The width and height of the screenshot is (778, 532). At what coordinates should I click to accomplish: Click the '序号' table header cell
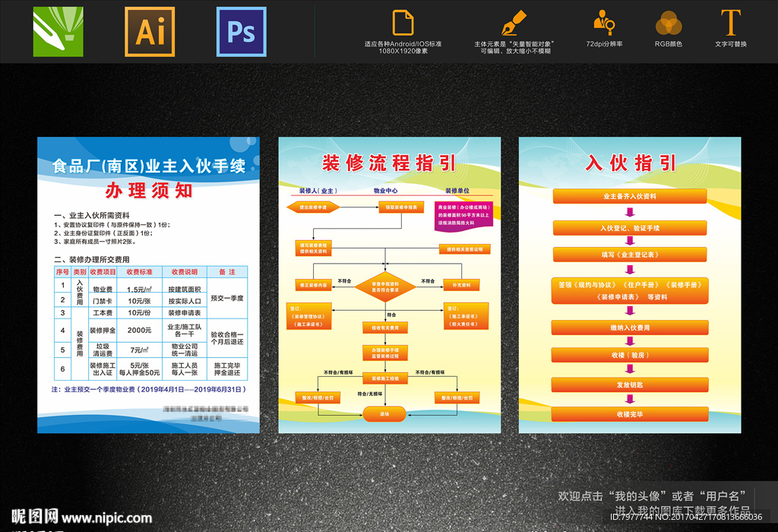coord(62,272)
